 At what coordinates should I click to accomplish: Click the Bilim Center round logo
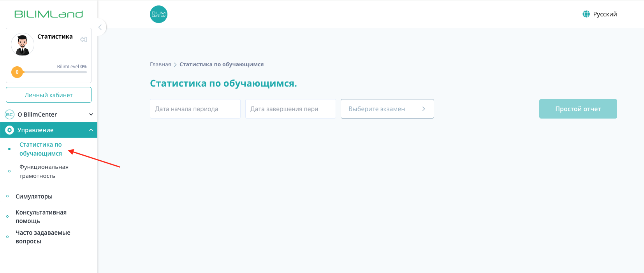click(158, 14)
